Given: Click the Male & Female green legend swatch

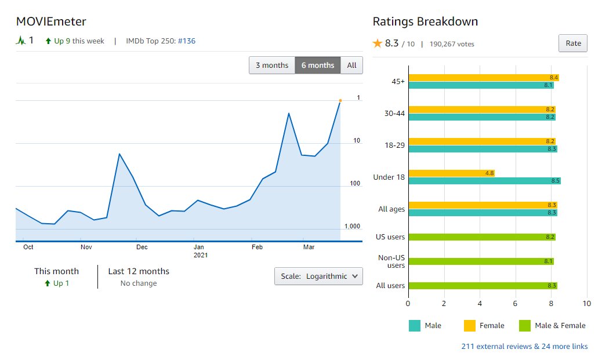Looking at the screenshot, I should click(x=525, y=326).
